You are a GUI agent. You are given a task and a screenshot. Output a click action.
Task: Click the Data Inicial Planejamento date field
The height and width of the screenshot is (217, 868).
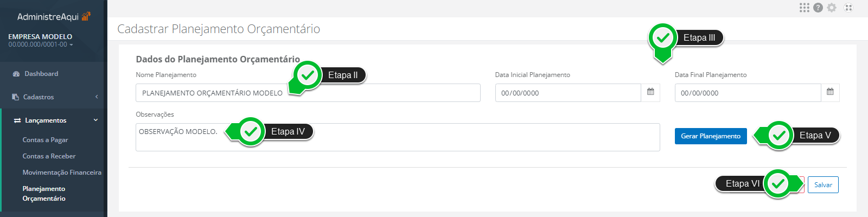click(567, 93)
